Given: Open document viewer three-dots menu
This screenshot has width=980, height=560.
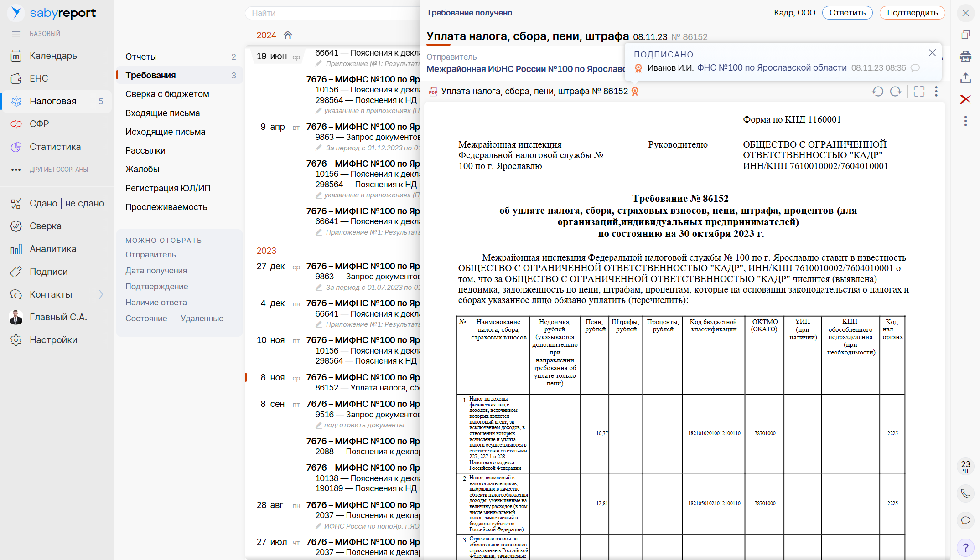Looking at the screenshot, I should [x=936, y=92].
